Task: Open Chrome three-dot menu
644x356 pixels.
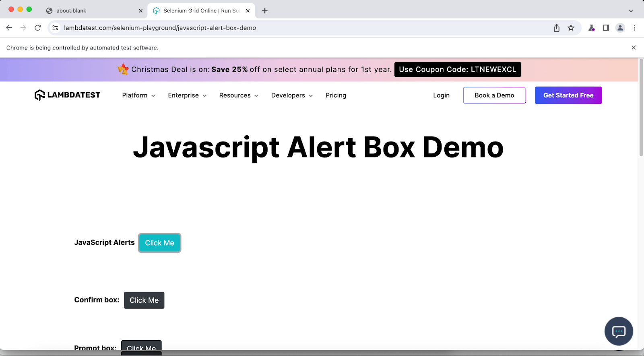Action: click(634, 28)
